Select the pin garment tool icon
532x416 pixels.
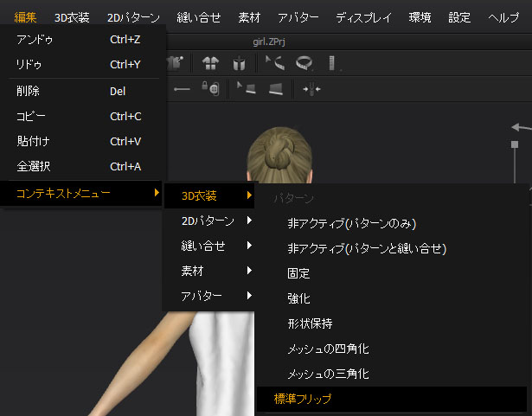click(175, 63)
